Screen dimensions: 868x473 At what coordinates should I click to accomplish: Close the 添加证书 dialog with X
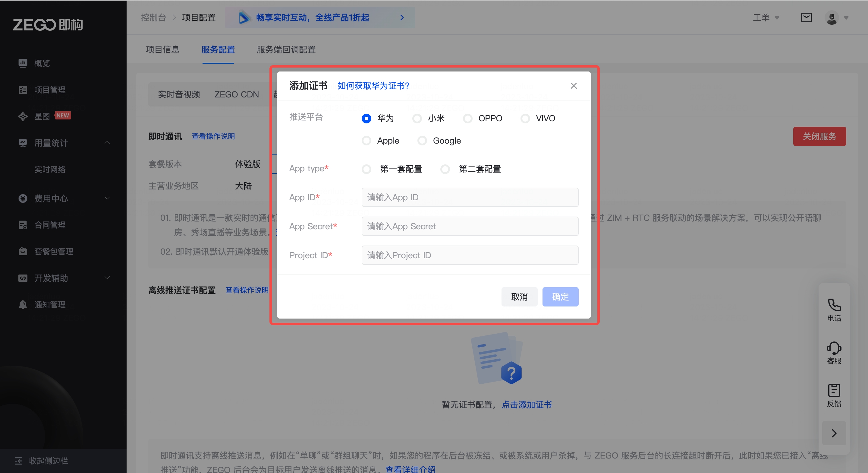tap(574, 86)
